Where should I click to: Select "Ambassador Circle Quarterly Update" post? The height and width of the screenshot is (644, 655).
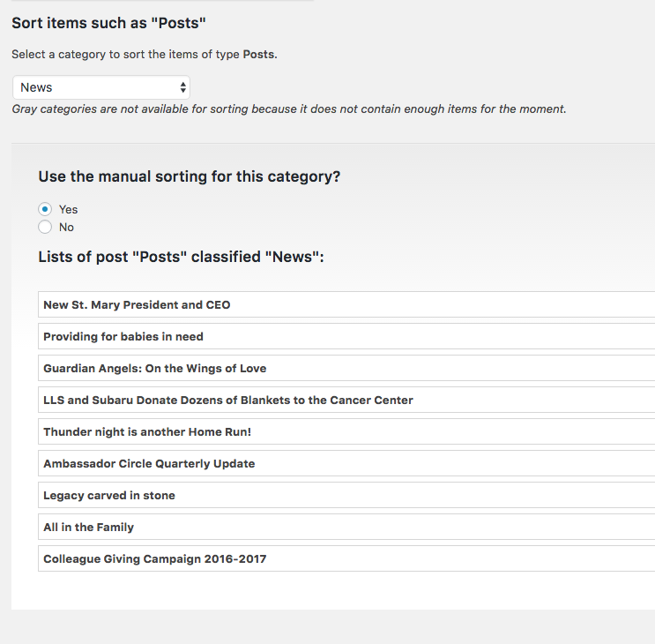tap(149, 463)
